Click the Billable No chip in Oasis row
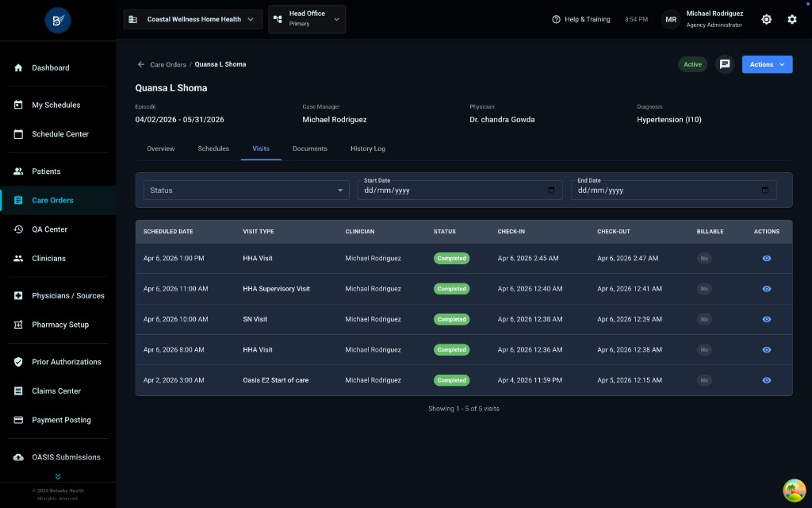Image resolution: width=812 pixels, height=508 pixels. (704, 380)
